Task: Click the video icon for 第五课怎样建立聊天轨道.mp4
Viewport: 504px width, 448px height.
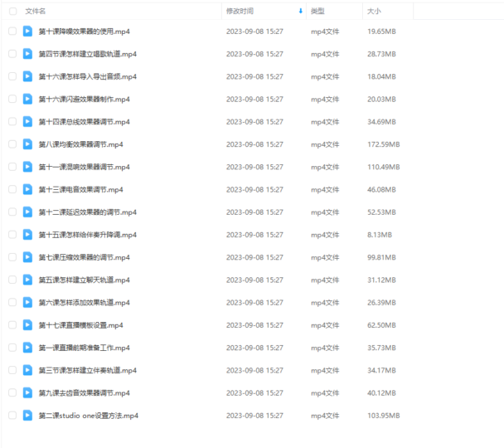Action: [27, 280]
